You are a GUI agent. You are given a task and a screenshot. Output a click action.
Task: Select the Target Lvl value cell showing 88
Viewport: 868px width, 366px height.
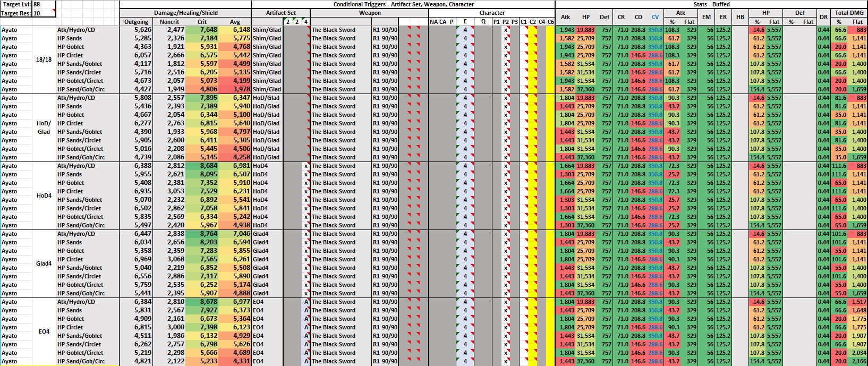pos(44,4)
